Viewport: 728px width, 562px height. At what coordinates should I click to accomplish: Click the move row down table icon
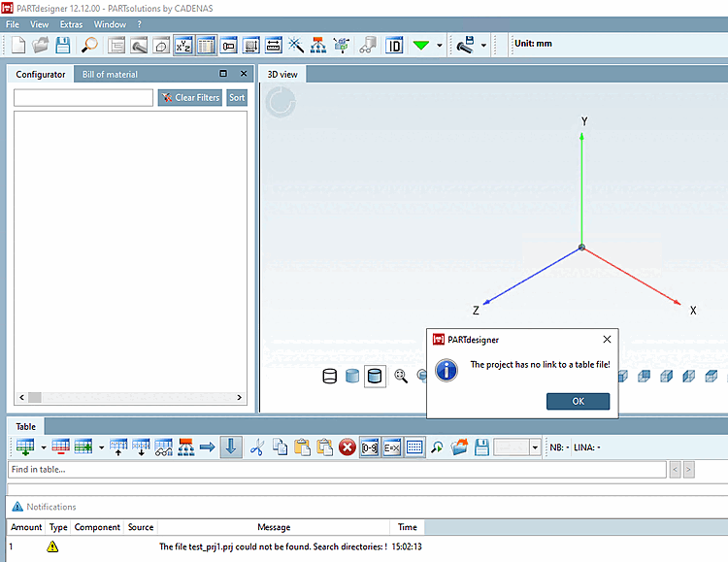(x=141, y=447)
